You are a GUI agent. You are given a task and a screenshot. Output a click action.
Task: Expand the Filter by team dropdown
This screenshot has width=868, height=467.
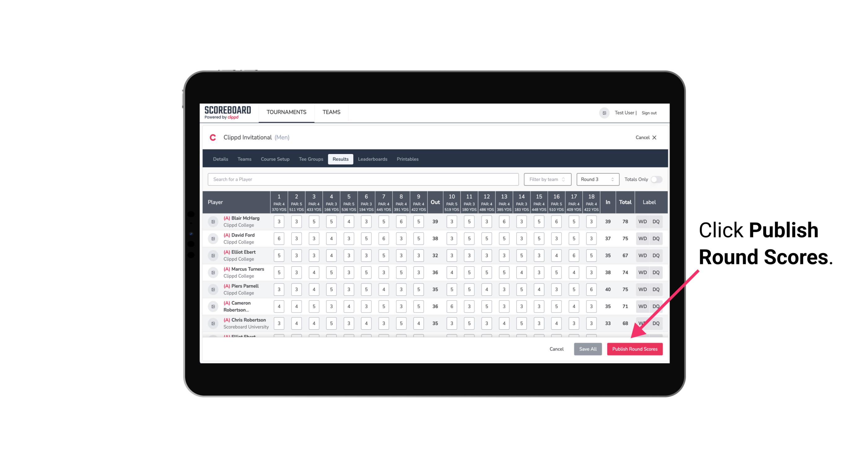coord(547,179)
